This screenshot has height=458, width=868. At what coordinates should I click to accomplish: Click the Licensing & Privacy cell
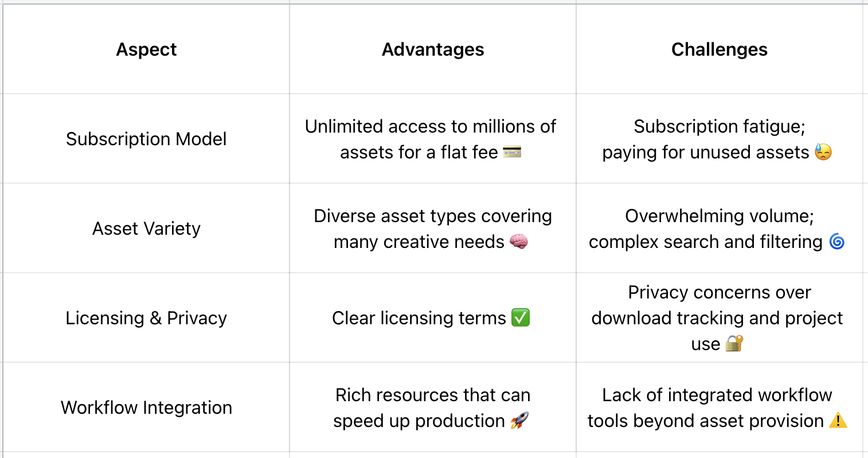click(146, 318)
